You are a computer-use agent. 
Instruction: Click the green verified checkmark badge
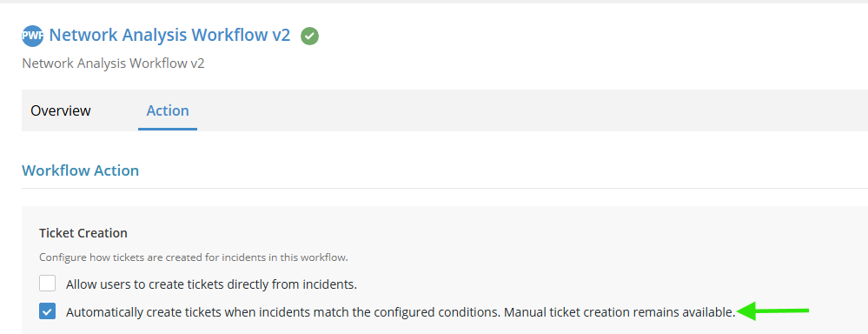309,37
